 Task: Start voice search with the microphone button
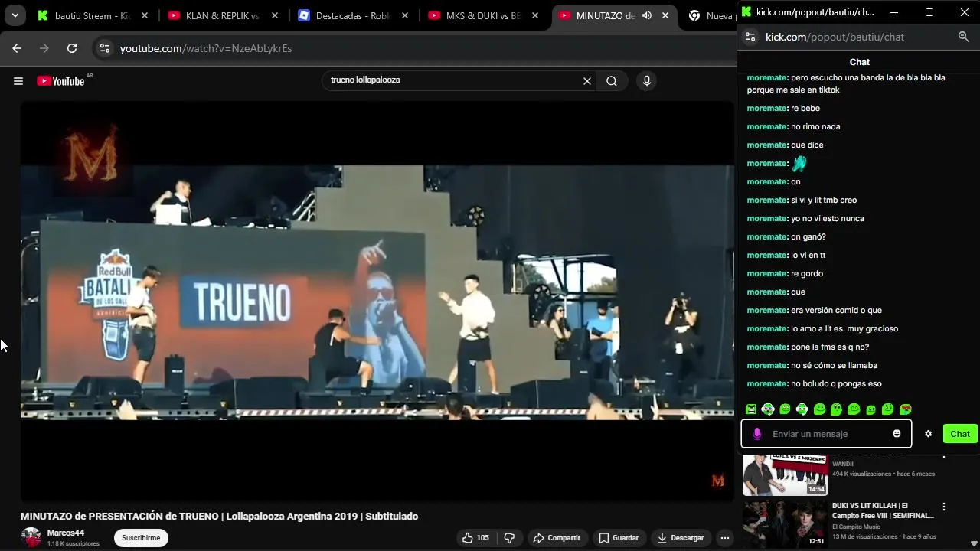coord(647,81)
